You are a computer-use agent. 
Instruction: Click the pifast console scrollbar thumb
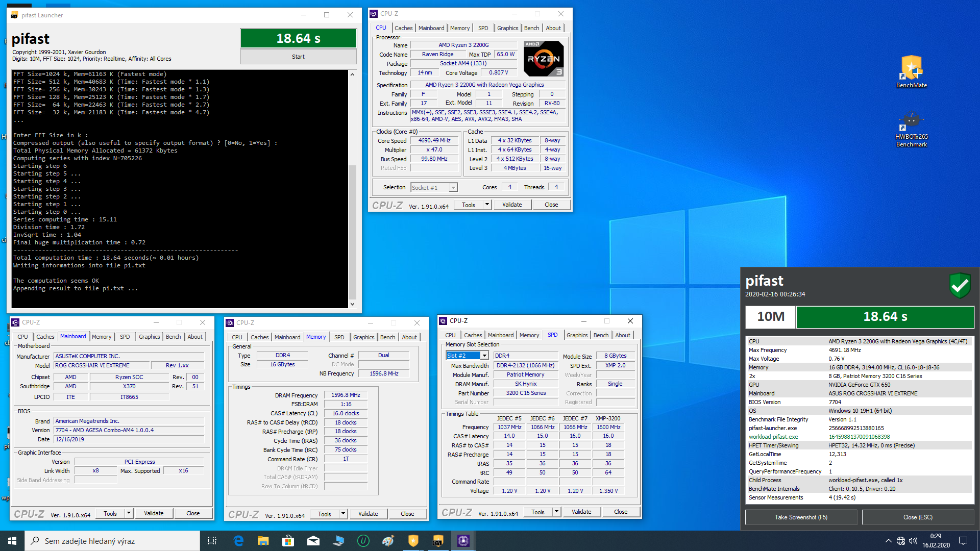pos(352,232)
